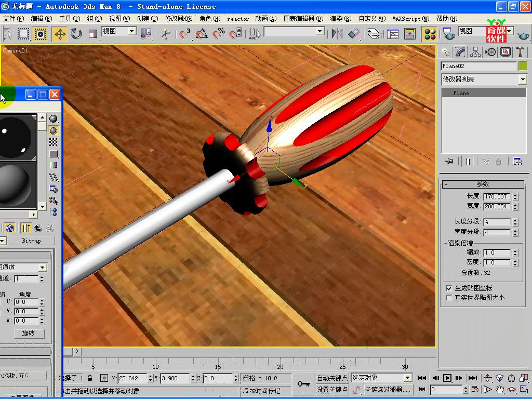Click the Orbit Camera icon
Screen dimensions: 532x399
click(512, 390)
